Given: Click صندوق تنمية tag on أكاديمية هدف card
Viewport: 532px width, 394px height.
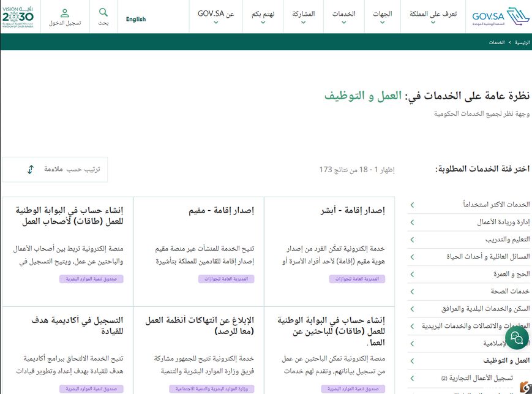Looking at the screenshot, I should coord(91,388).
